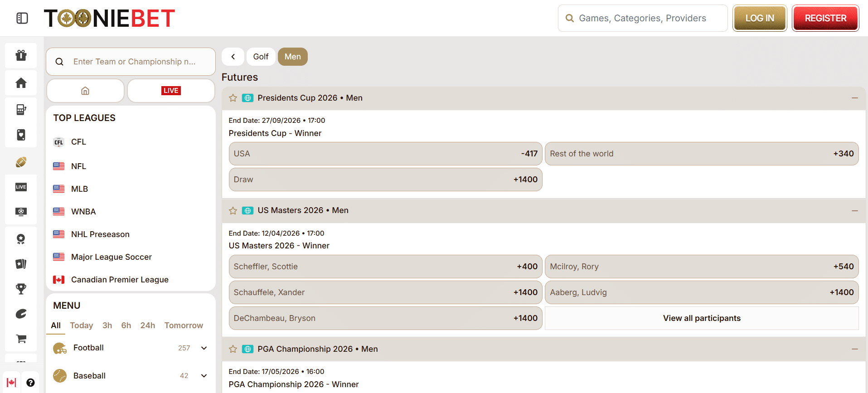Favorite Presidents Cup 2026 with the star
This screenshot has width=868, height=393.
pos(233,98)
